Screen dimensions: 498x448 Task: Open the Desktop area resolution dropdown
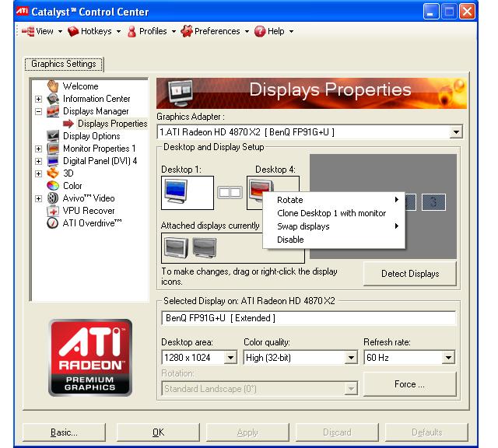(230, 358)
